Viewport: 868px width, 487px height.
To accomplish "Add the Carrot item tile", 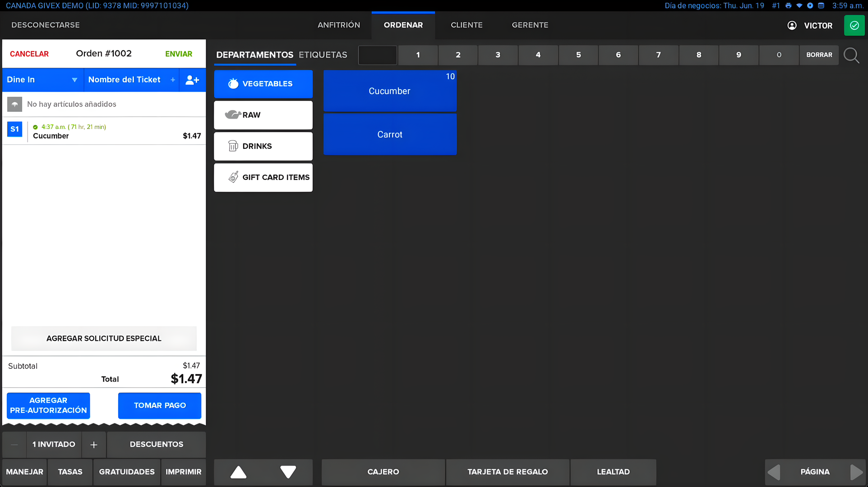I will 390,134.
